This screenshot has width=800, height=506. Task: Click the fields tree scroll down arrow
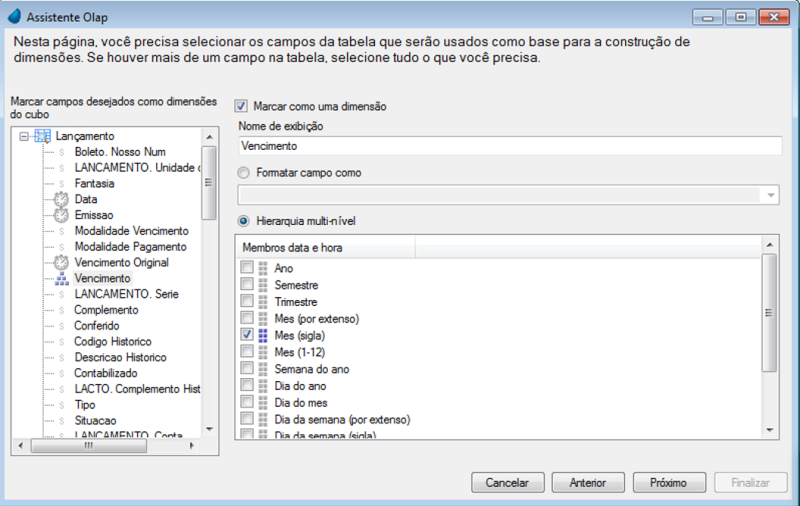(209, 429)
